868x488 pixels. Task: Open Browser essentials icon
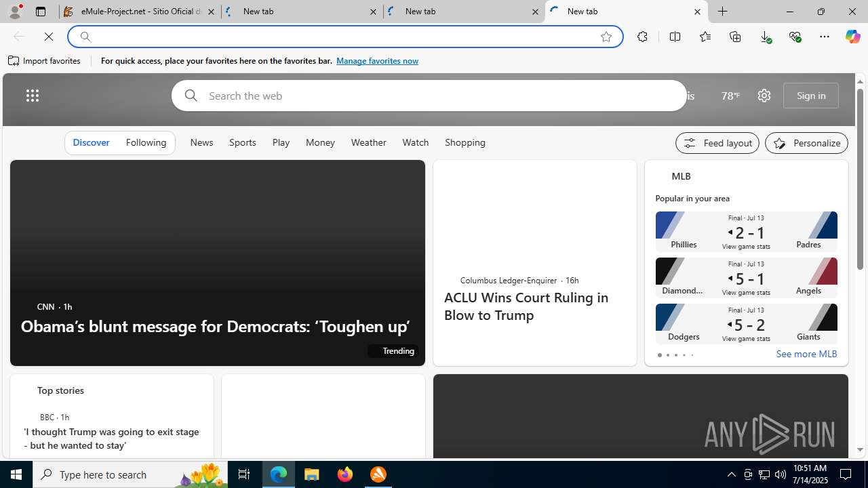tap(795, 37)
